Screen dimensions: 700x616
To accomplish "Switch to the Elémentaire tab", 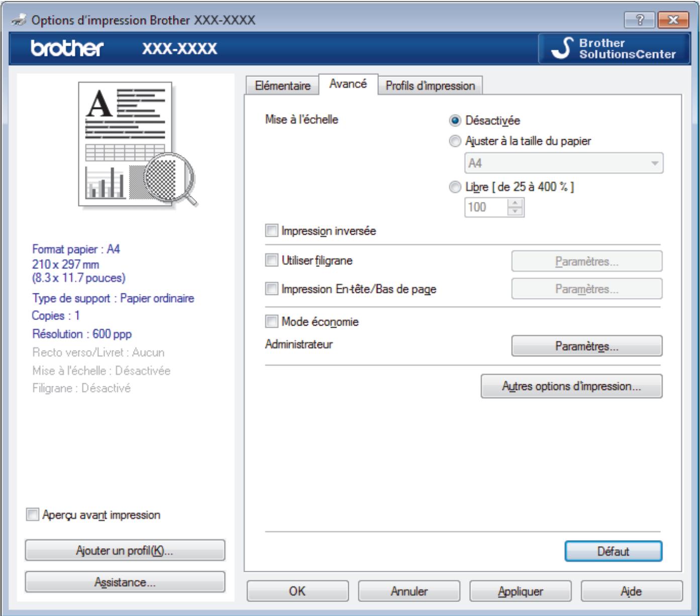I will pos(282,86).
